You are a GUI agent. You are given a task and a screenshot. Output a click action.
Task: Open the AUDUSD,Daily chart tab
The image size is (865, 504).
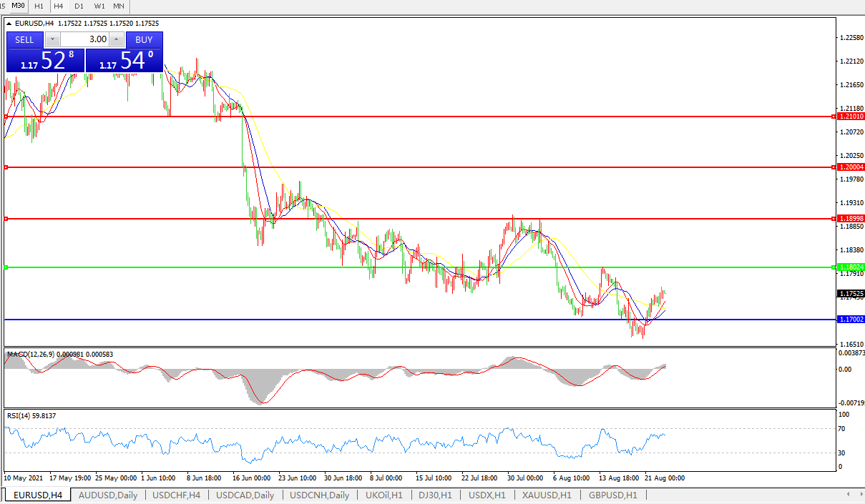click(107, 495)
